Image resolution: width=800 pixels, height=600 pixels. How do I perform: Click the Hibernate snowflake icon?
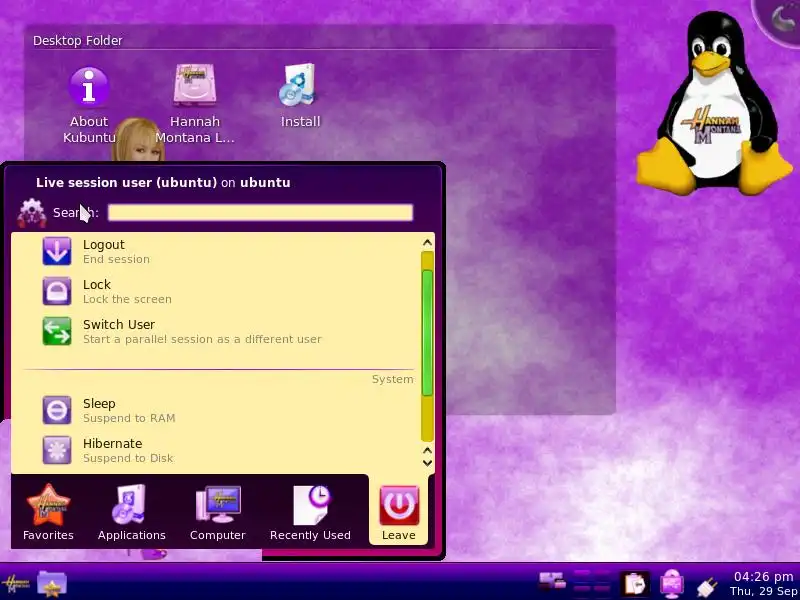pyautogui.click(x=57, y=450)
